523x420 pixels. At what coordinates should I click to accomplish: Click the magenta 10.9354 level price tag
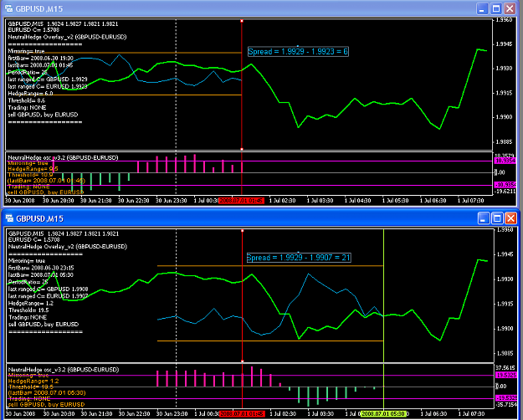pos(506,161)
